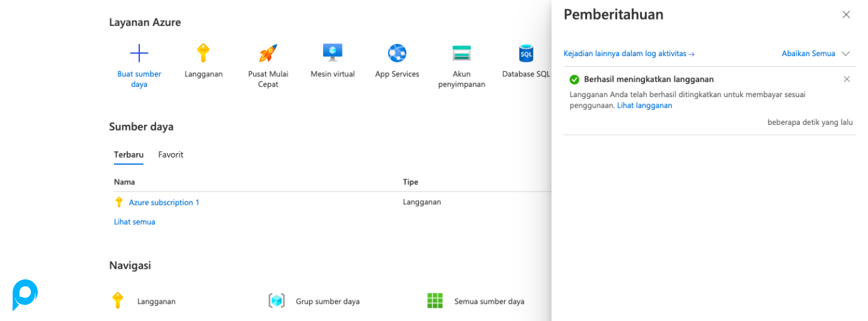The height and width of the screenshot is (321, 868).
Task: Click the Buat sumber daya plus icon
Action: click(139, 53)
